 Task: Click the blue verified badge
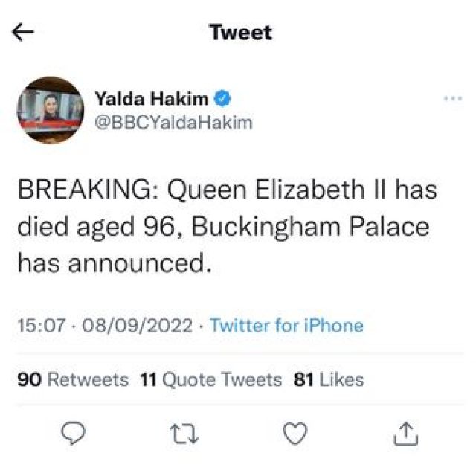tap(222, 98)
